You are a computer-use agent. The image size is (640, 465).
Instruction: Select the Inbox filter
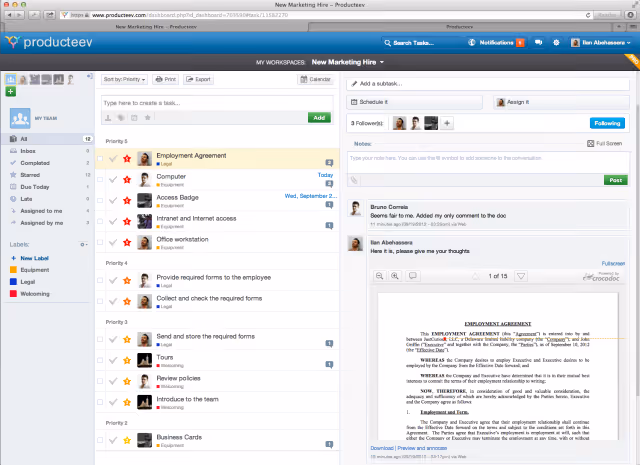coord(47,151)
